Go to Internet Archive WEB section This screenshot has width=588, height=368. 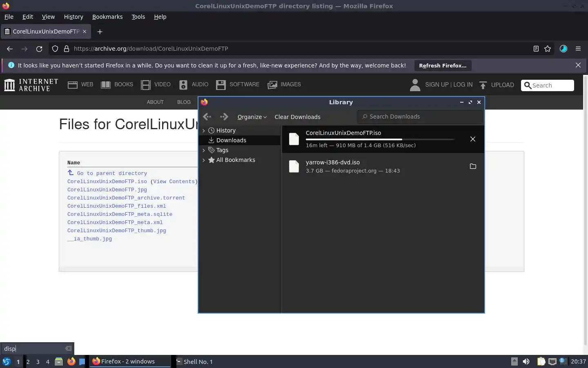click(x=80, y=85)
